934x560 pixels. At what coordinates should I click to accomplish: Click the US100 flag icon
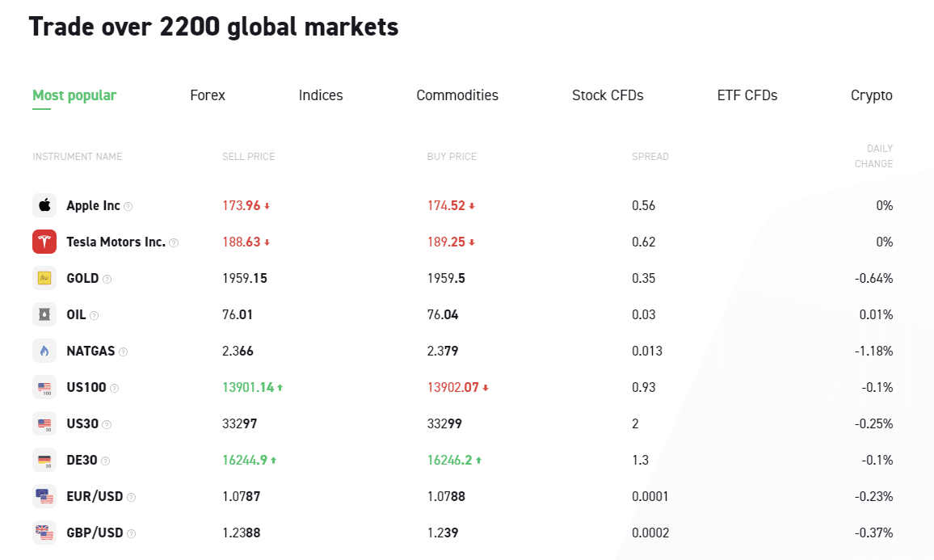pyautogui.click(x=44, y=387)
